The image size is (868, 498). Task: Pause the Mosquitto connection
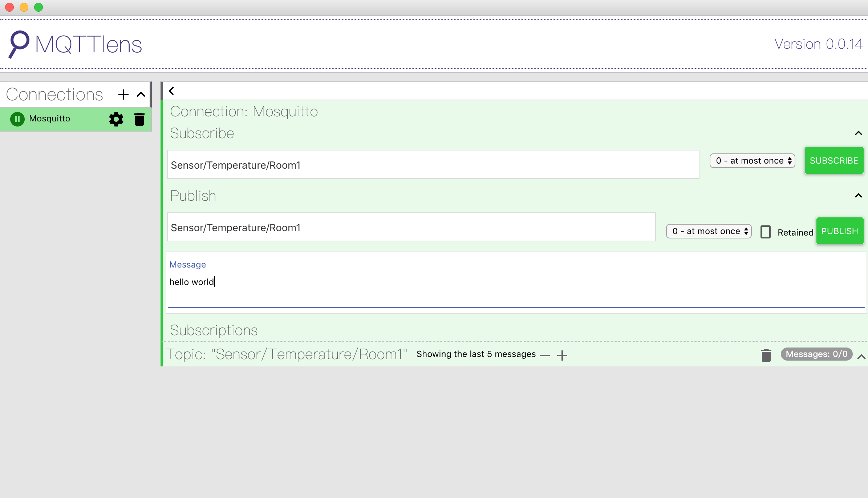pos(17,119)
